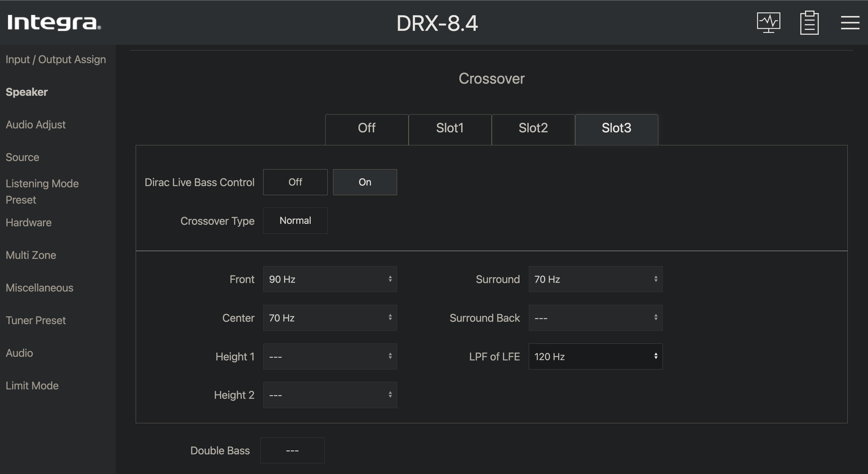Viewport: 868px width, 474px height.
Task: Click the Crossover heading
Action: click(x=491, y=79)
